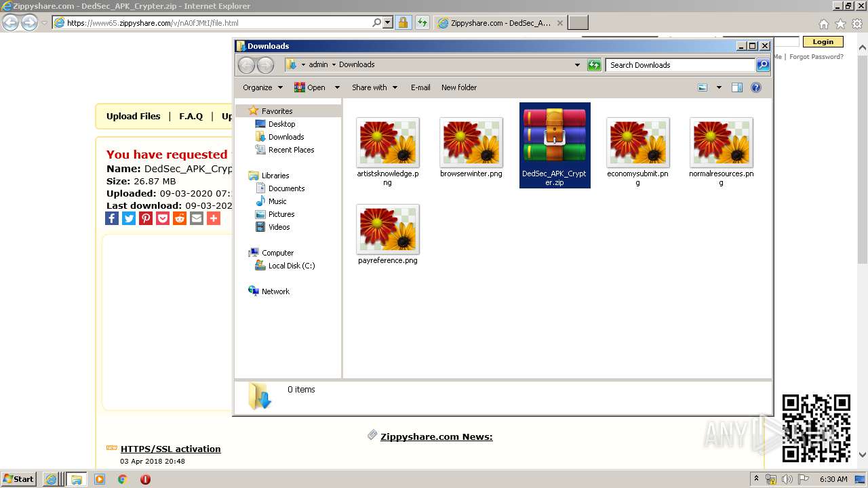Share on Twitter via Zippyshare icon

[x=129, y=218]
